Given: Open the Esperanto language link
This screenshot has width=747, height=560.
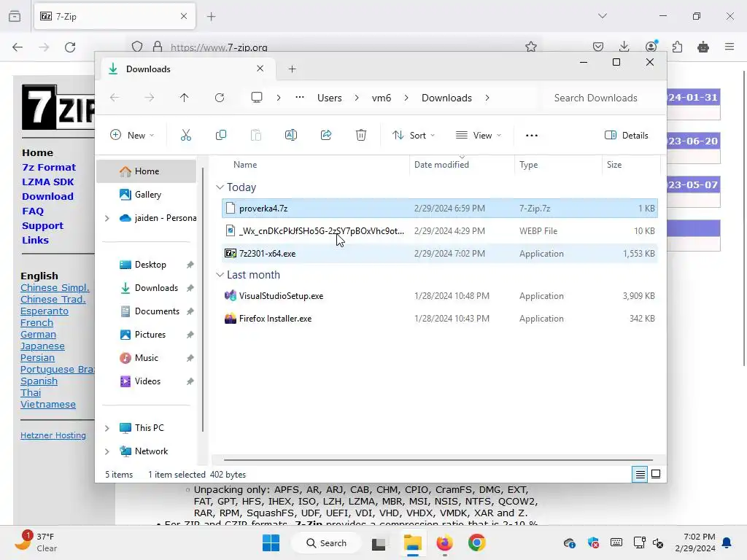Looking at the screenshot, I should click(x=44, y=311).
